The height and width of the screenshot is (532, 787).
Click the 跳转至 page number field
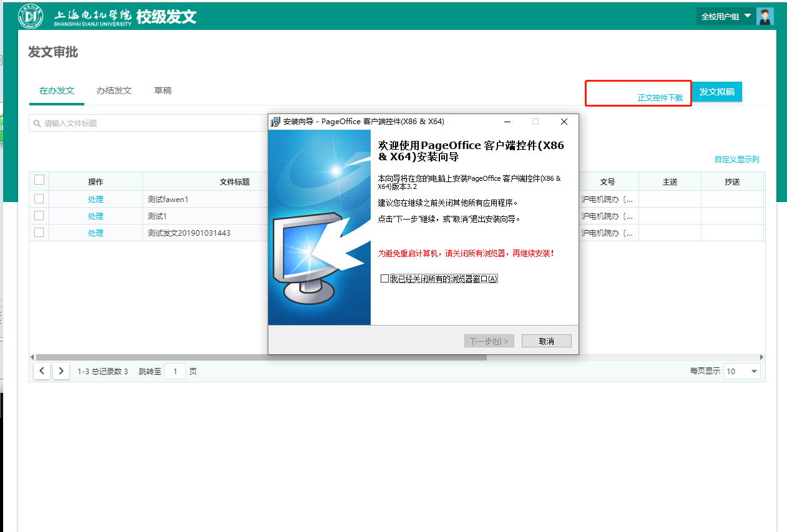click(175, 372)
